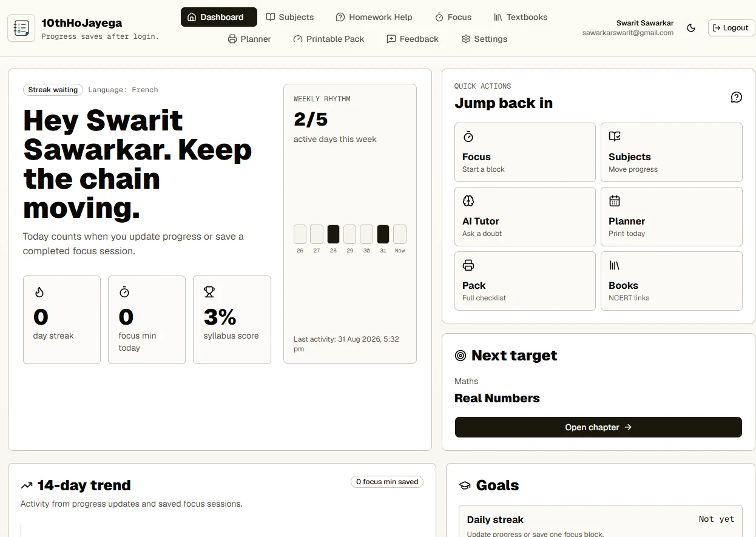Click the graduation cap icon beside Goals

(464, 485)
